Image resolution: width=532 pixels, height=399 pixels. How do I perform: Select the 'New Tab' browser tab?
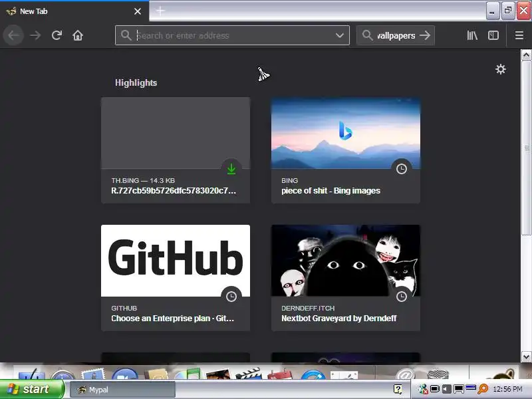point(74,11)
